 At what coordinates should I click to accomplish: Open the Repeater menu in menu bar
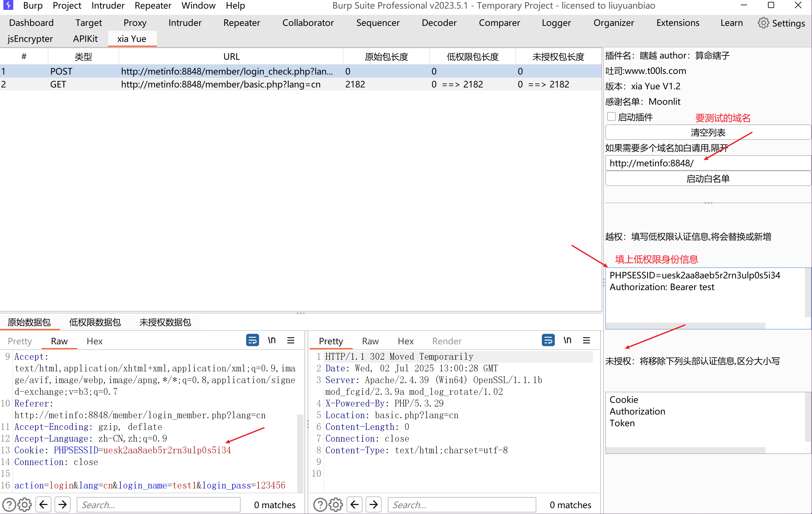tap(153, 6)
